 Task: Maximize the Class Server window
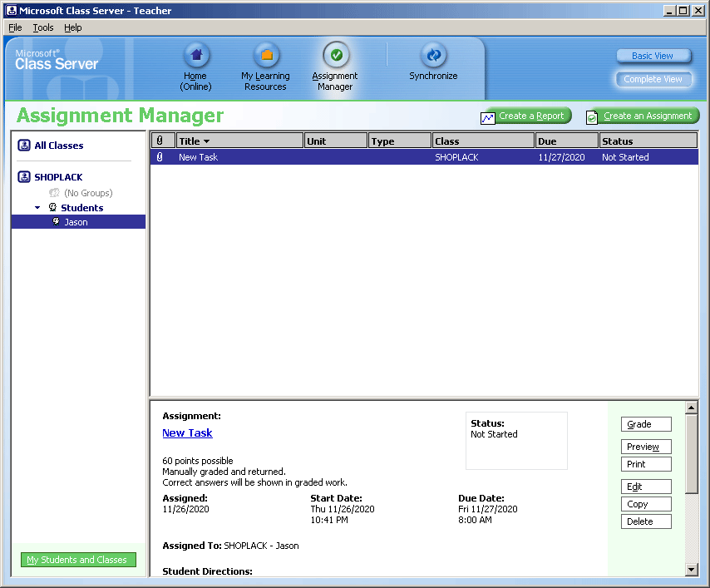683,11
